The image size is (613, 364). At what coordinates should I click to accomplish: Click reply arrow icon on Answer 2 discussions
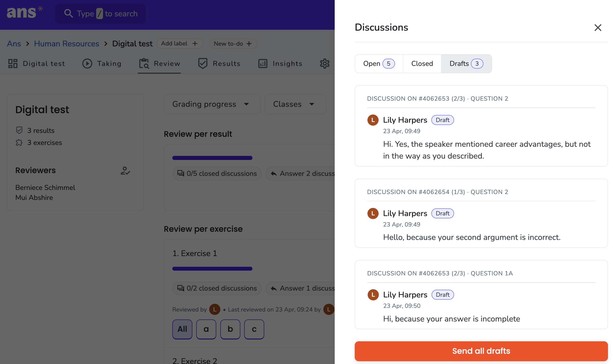(x=274, y=174)
